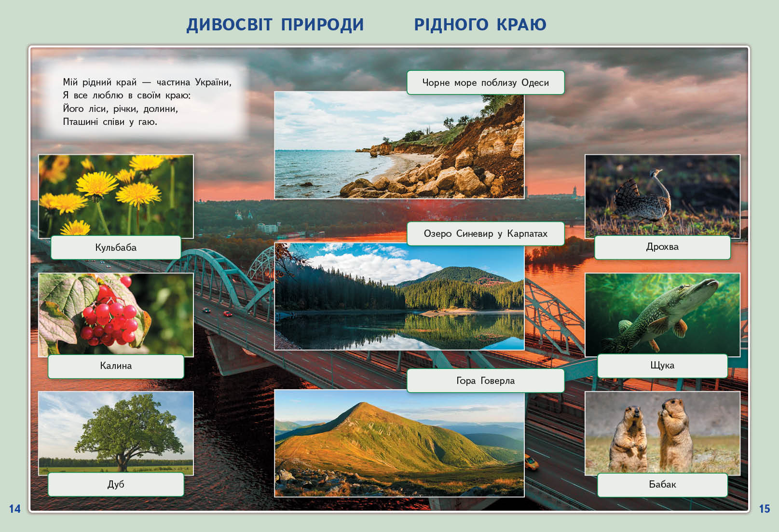Select the "Озеро Синевир у Карпатах" label

485,234
